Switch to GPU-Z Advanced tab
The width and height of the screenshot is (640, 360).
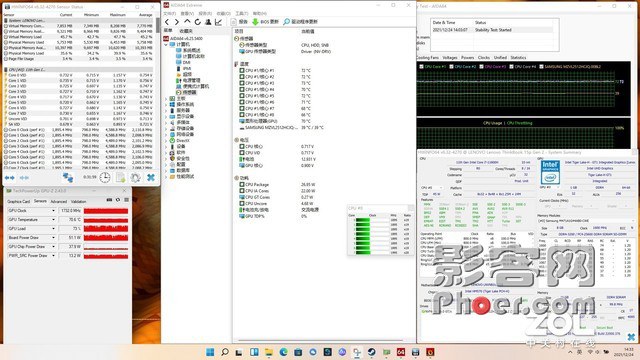coord(58,201)
